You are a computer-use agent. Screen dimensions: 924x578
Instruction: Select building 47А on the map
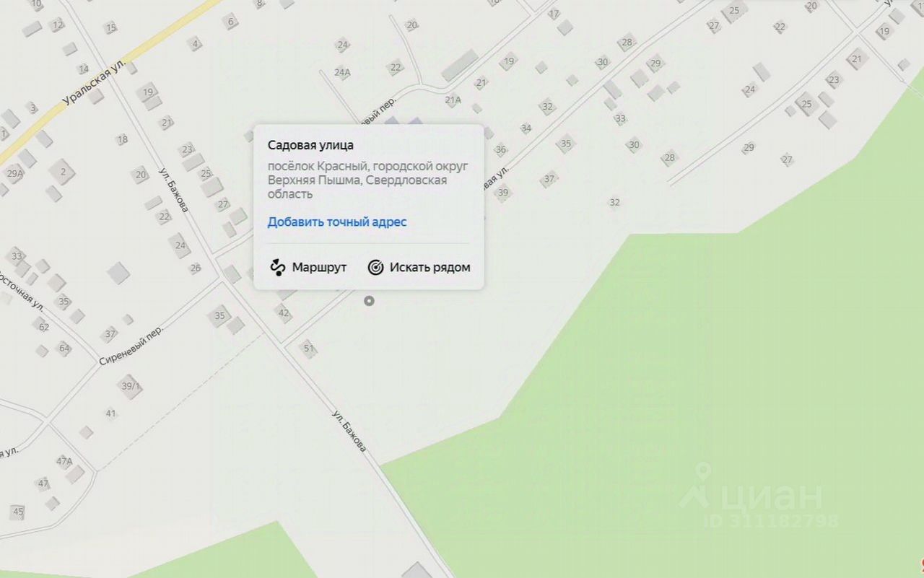coord(64,461)
